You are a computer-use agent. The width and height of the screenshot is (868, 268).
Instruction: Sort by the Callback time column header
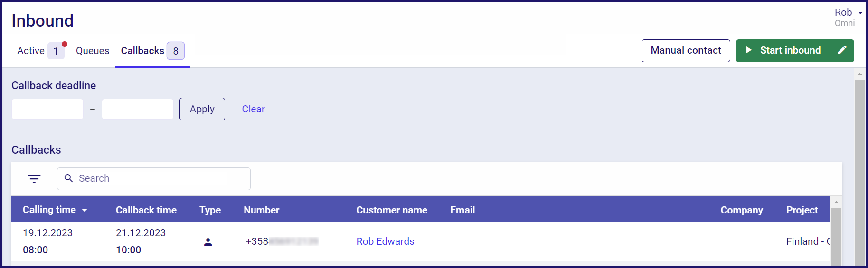tap(146, 210)
